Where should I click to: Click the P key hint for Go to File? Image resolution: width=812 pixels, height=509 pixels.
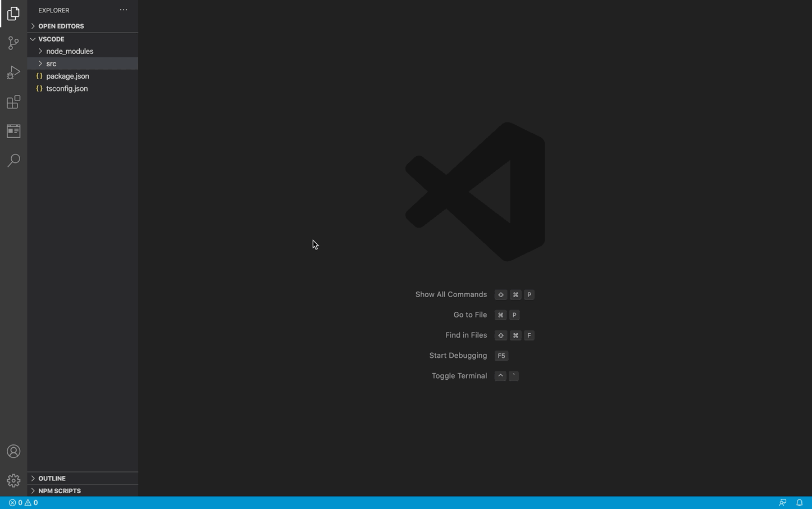point(514,315)
